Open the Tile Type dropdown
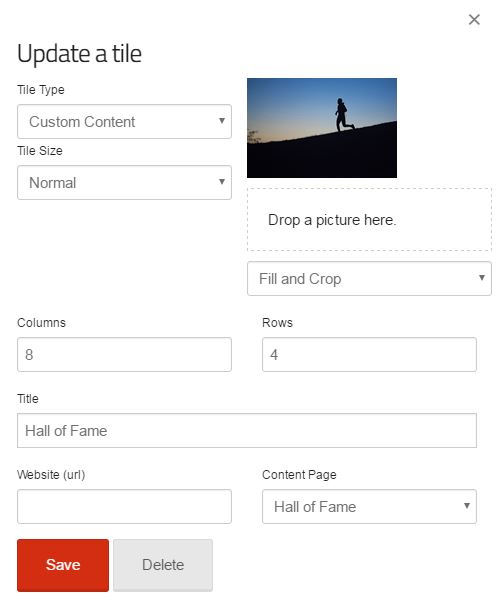Viewport: 496px width, 610px height. 124,121
